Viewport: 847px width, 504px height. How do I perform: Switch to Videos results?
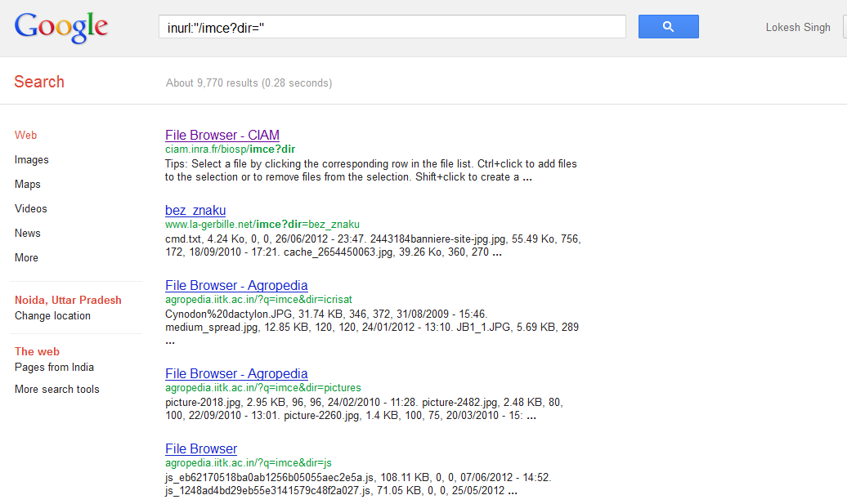tap(31, 208)
